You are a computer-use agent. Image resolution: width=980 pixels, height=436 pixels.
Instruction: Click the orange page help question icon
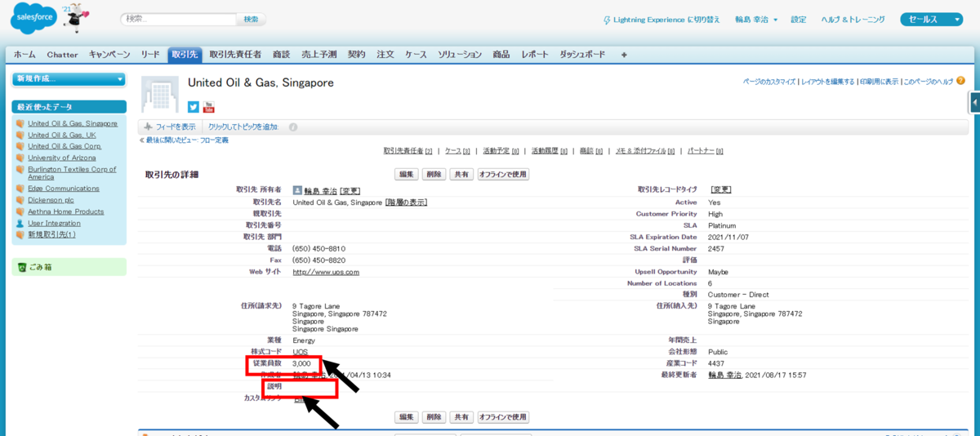coord(960,81)
